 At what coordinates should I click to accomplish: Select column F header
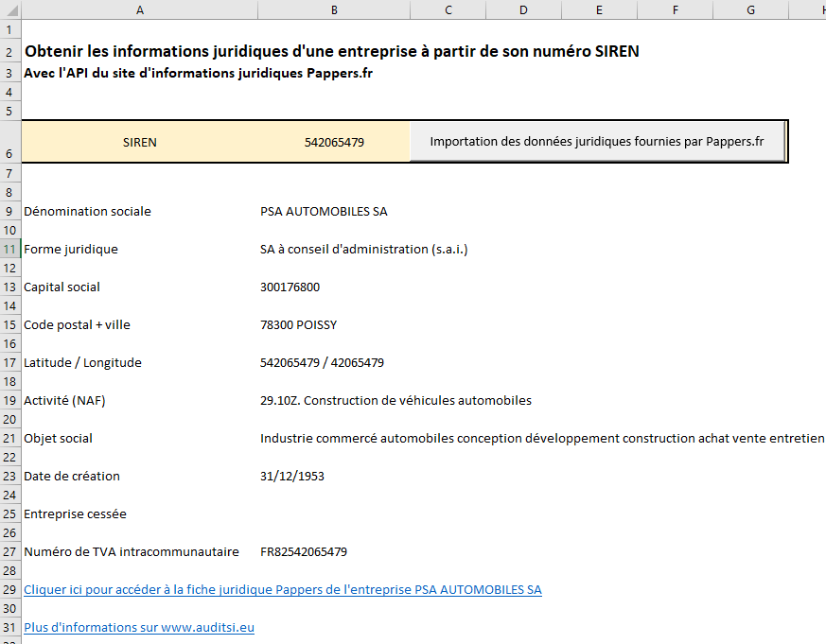click(676, 9)
